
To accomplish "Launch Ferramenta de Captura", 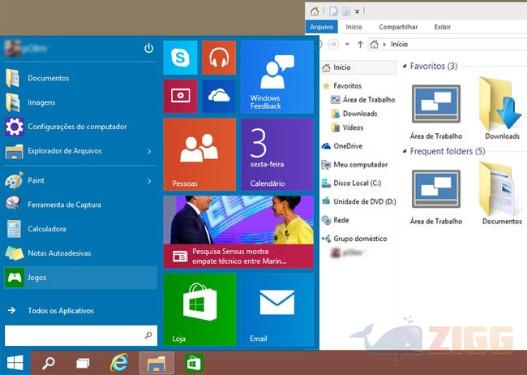I will [x=81, y=204].
